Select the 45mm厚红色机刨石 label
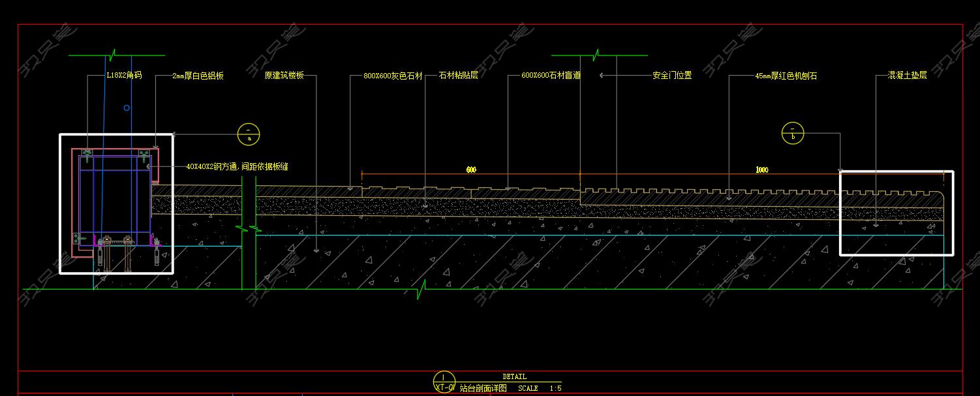This screenshot has width=980, height=396. (786, 76)
